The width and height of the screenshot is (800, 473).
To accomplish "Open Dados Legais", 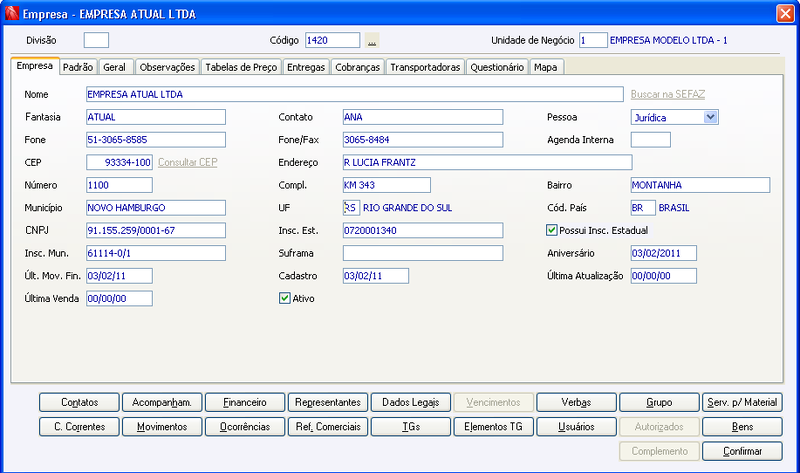I will 411,402.
